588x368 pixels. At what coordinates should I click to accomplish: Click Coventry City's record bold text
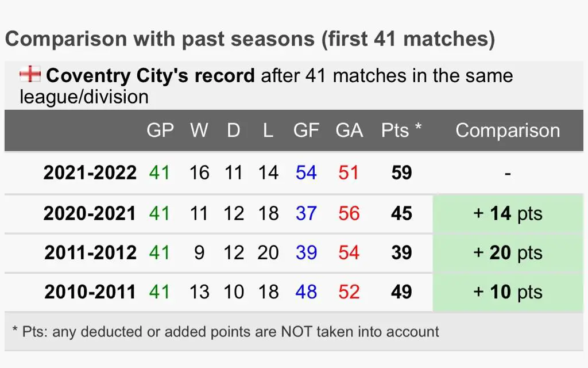[150, 75]
